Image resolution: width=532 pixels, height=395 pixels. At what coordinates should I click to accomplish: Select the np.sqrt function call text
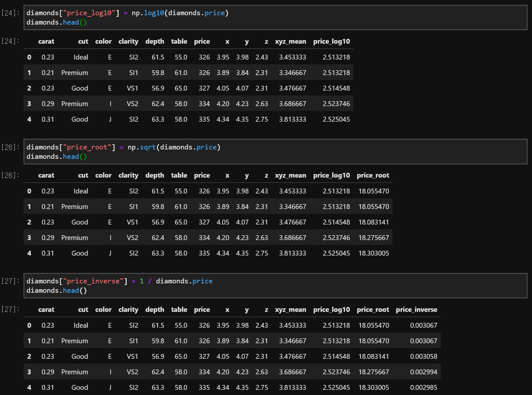tap(142, 147)
